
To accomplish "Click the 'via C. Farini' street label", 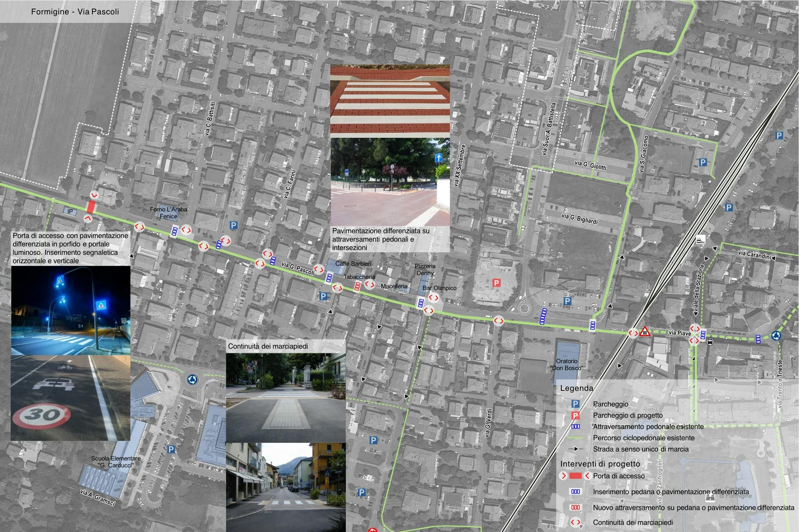I will pyautogui.click(x=290, y=184).
